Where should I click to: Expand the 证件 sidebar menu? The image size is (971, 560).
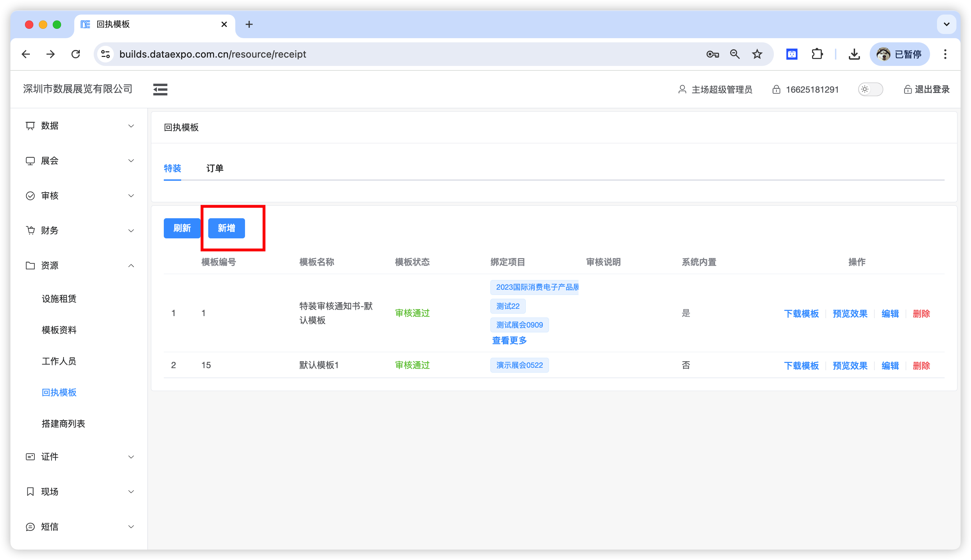click(x=79, y=457)
